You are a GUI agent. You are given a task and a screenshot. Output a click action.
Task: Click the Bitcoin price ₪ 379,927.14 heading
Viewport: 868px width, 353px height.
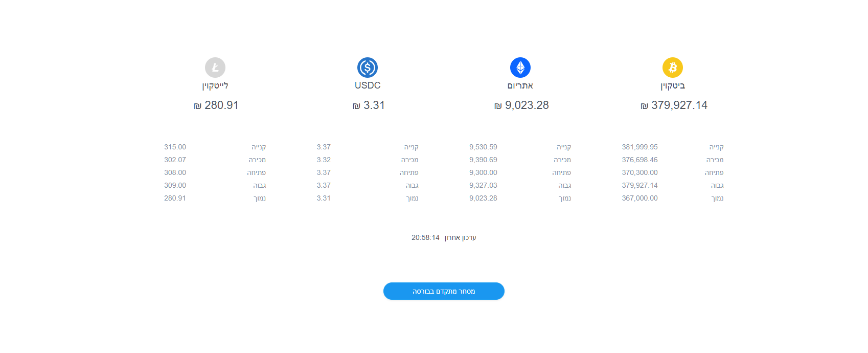(674, 105)
